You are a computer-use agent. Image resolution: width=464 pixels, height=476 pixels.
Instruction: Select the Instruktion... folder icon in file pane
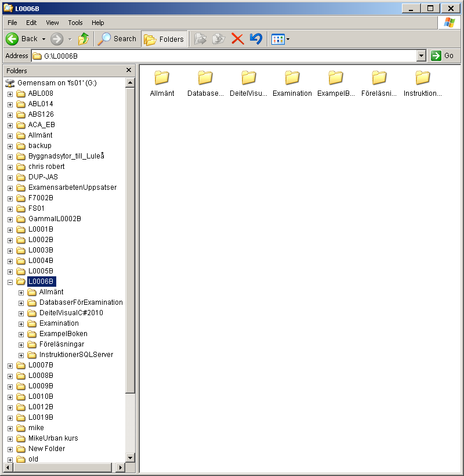pos(422,78)
